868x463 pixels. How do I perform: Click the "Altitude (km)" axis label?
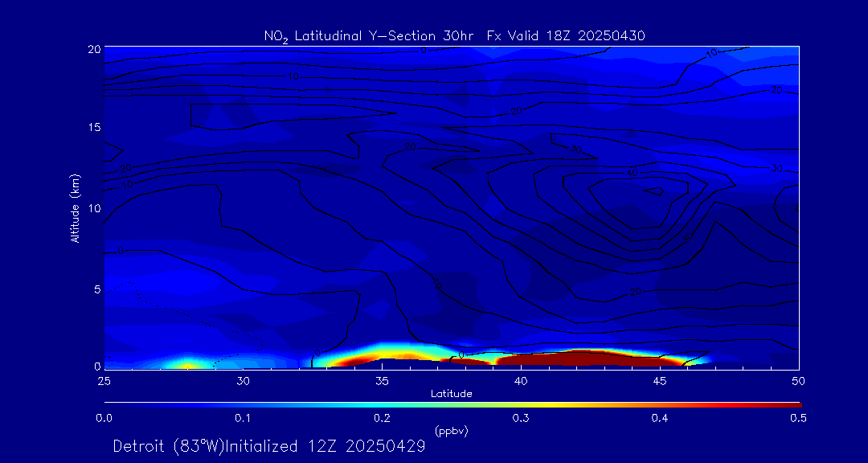[x=76, y=208]
